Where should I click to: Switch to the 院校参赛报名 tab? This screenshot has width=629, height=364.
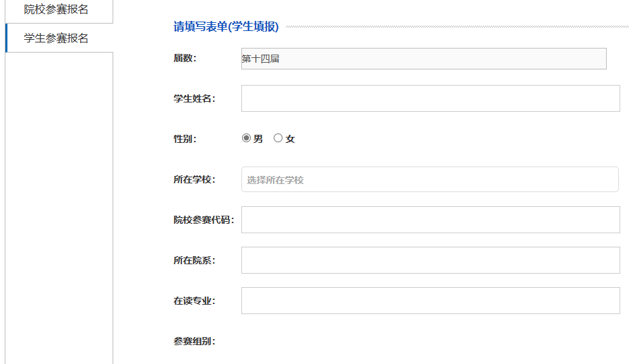(57, 10)
